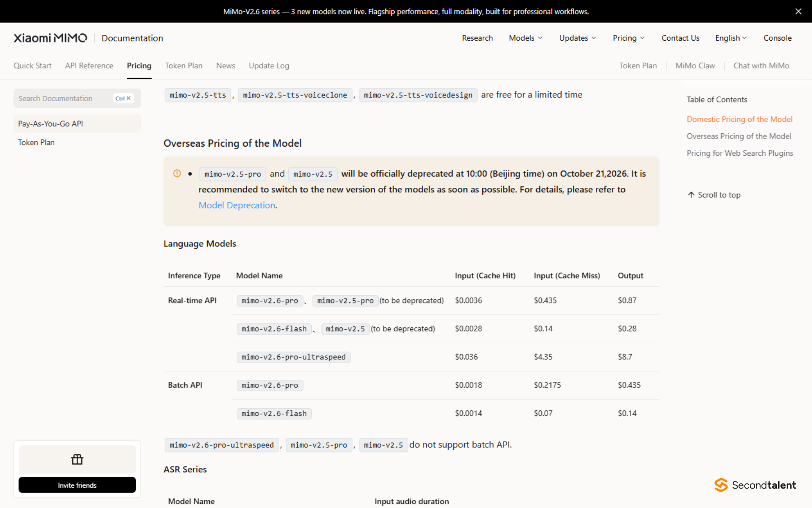Click the mimo-v2.6-pro-ultraspeed model name in the table
This screenshot has width=812, height=508.
[293, 357]
